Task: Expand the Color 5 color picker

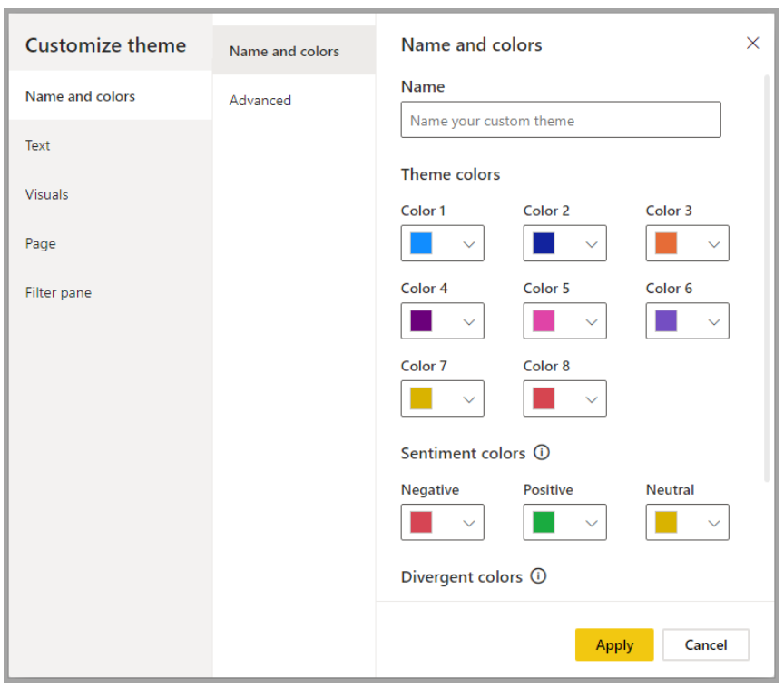Action: (593, 320)
